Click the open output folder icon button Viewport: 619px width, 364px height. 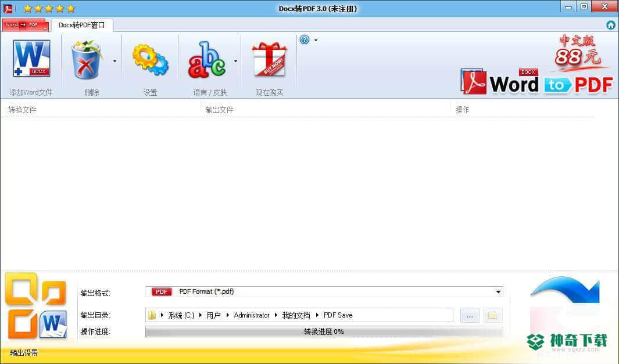click(x=493, y=315)
